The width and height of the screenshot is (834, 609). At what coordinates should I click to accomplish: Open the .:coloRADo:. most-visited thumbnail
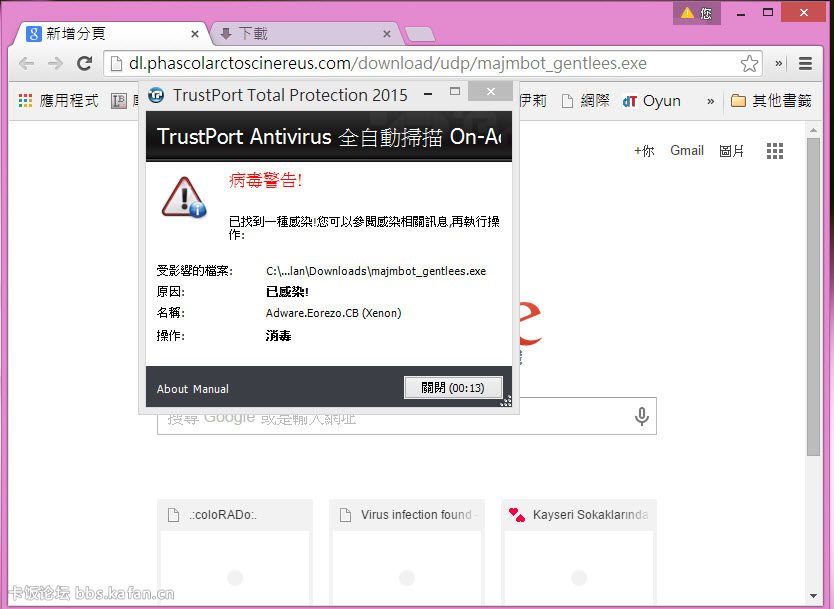click(235, 554)
